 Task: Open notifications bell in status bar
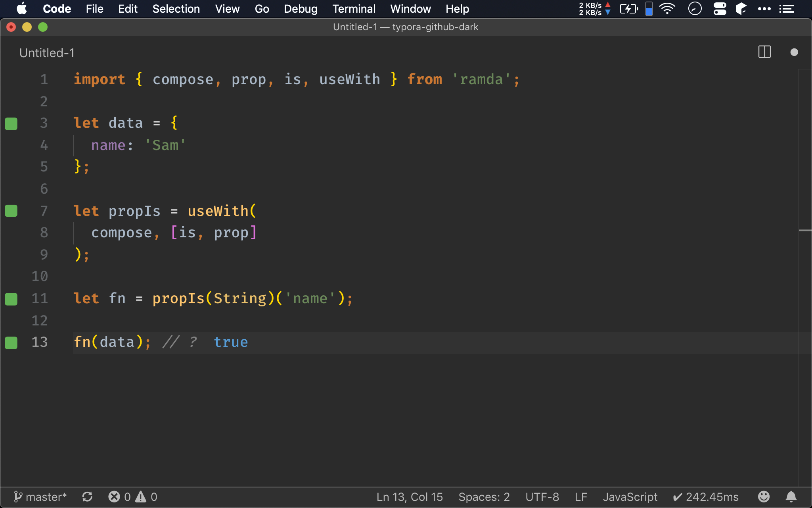pyautogui.click(x=791, y=497)
